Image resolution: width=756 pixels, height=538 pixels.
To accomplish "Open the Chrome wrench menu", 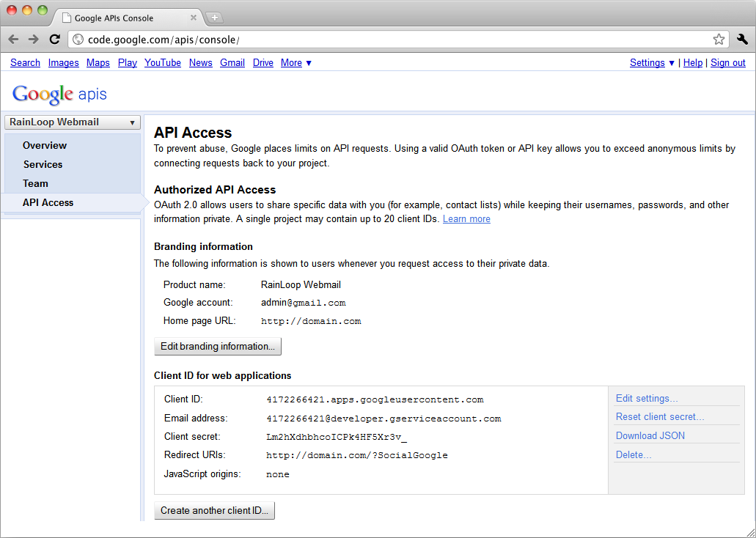I will click(x=742, y=40).
